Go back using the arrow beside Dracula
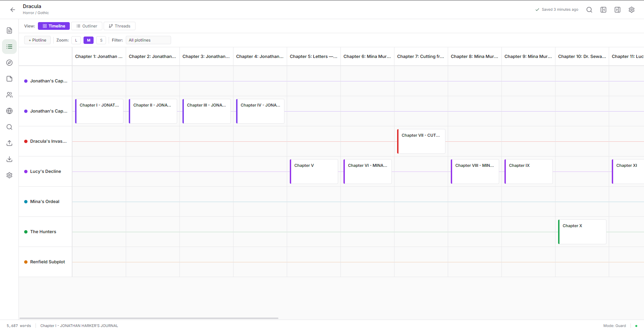Viewport: 644px width, 330px height. 13,10
